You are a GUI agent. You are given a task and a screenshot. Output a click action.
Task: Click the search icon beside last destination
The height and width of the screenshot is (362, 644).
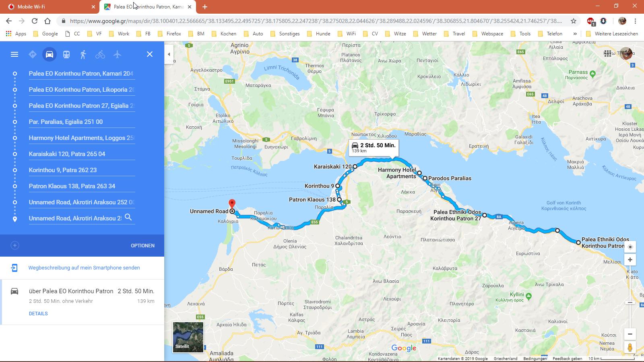128,218
